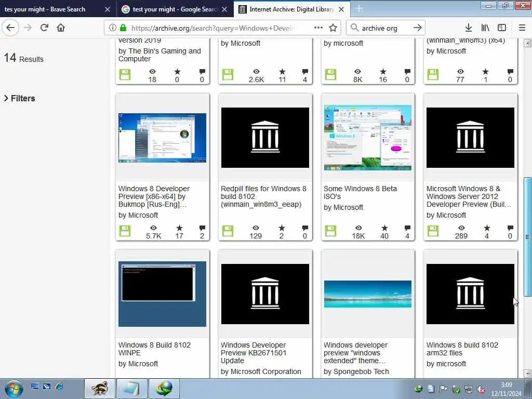Image resolution: width=532 pixels, height=399 pixels.
Task: Click the floppy icon on Bukmop card
Action: coord(125,231)
